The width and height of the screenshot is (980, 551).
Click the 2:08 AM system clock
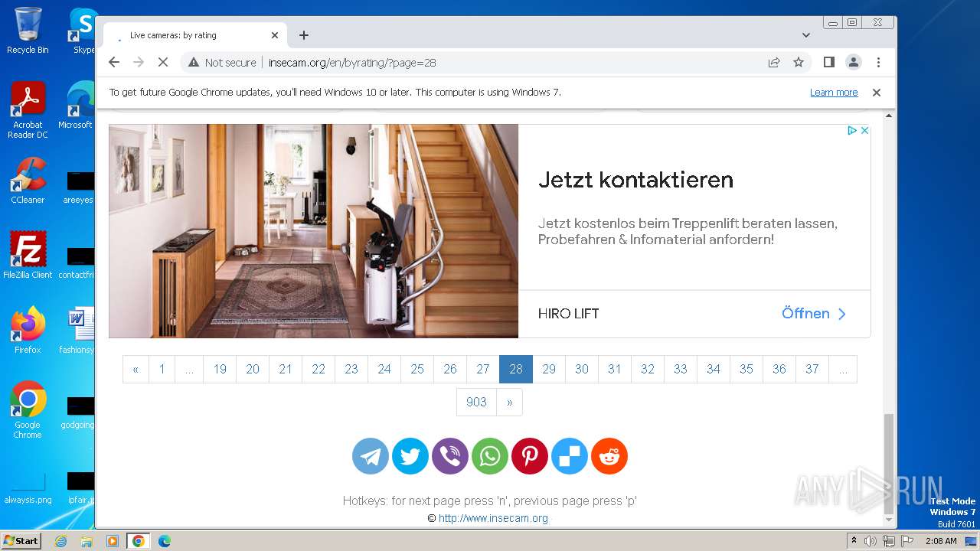(941, 541)
